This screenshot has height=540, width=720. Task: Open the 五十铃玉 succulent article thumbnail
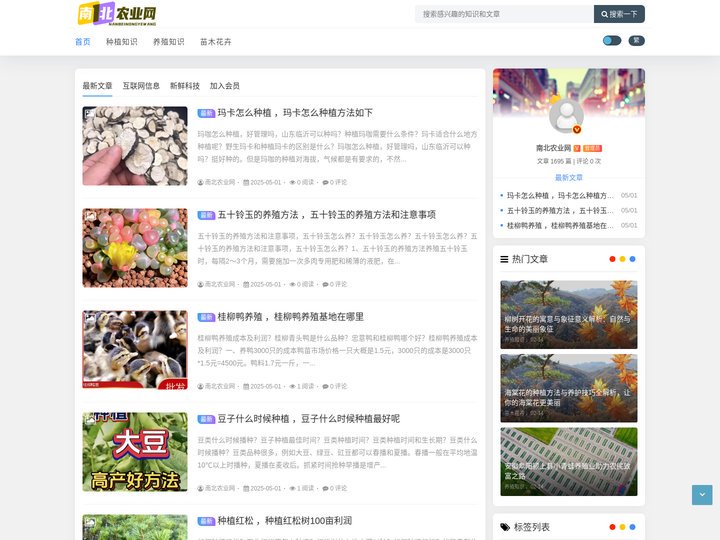135,248
